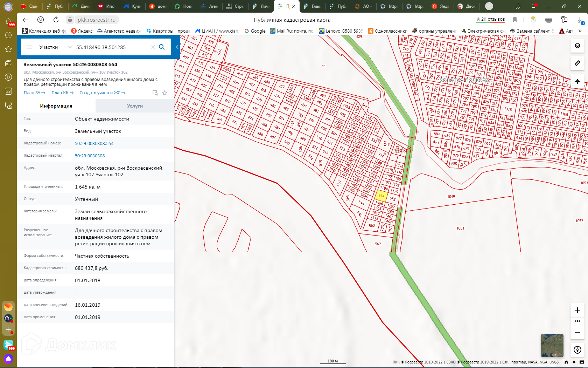
Task: Click cadastral quarter link 50:29:0030308
Action: point(90,156)
